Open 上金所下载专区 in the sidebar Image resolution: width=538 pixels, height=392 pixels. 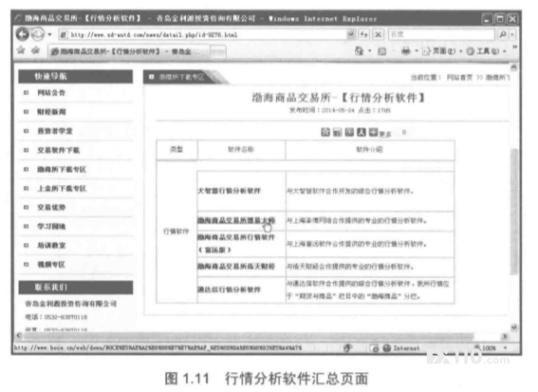62,188
